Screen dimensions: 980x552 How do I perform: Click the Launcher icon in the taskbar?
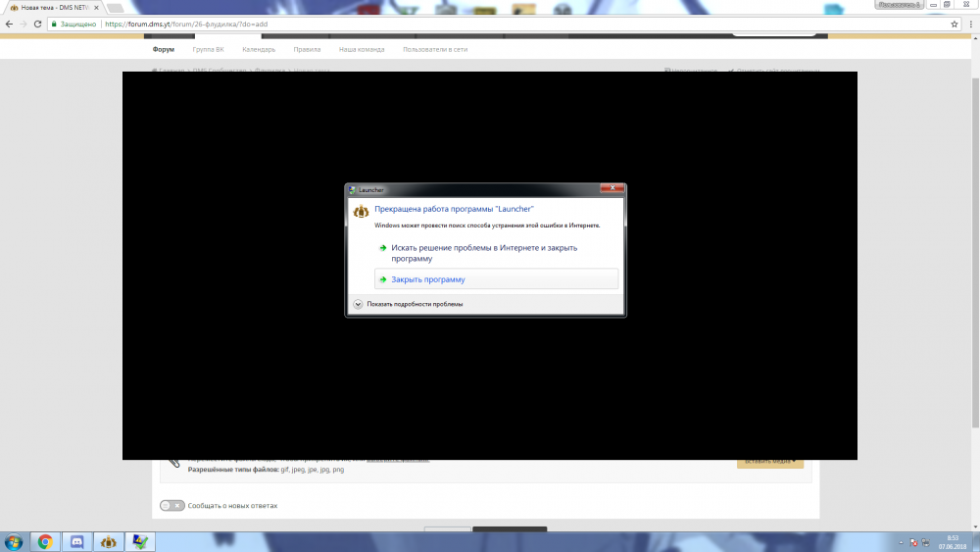(110, 541)
